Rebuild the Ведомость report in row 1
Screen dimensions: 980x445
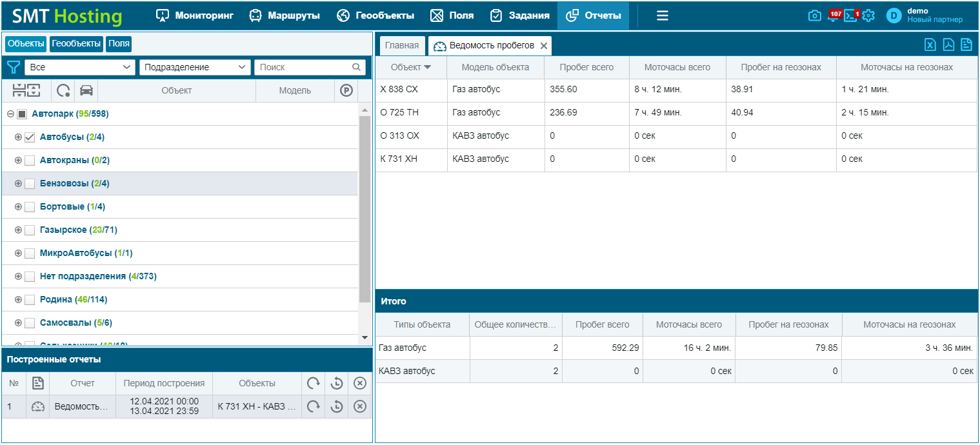pos(313,406)
